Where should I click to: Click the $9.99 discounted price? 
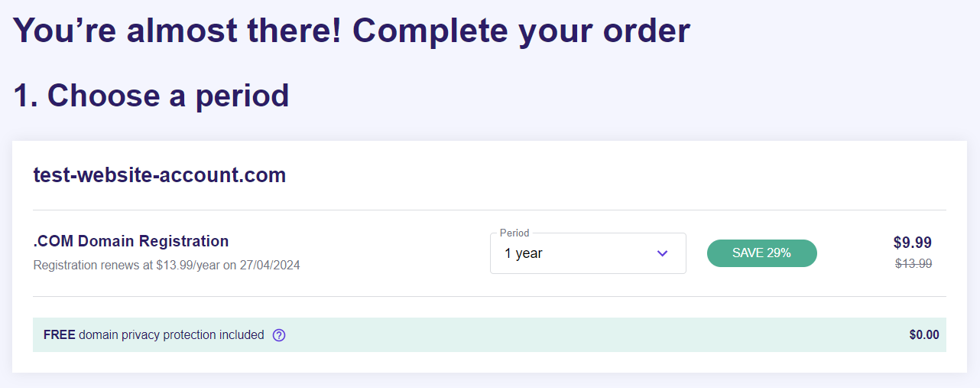click(x=912, y=243)
